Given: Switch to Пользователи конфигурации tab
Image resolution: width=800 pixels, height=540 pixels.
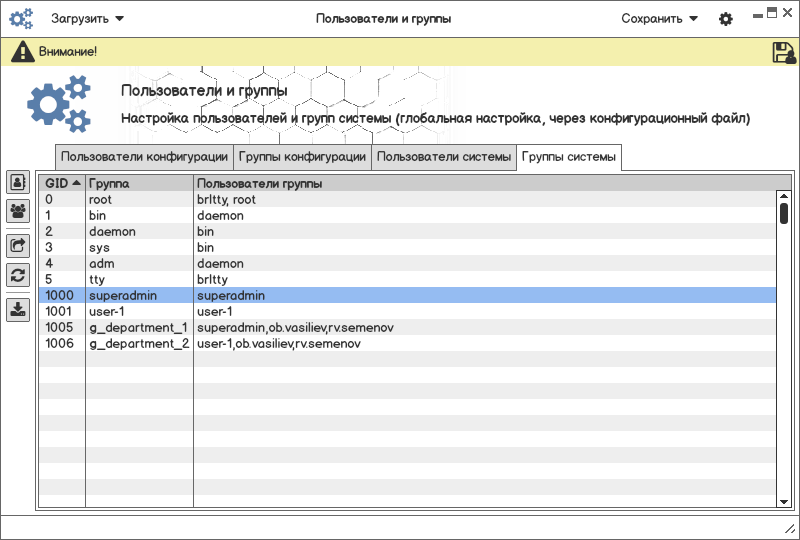Looking at the screenshot, I should pos(145,157).
